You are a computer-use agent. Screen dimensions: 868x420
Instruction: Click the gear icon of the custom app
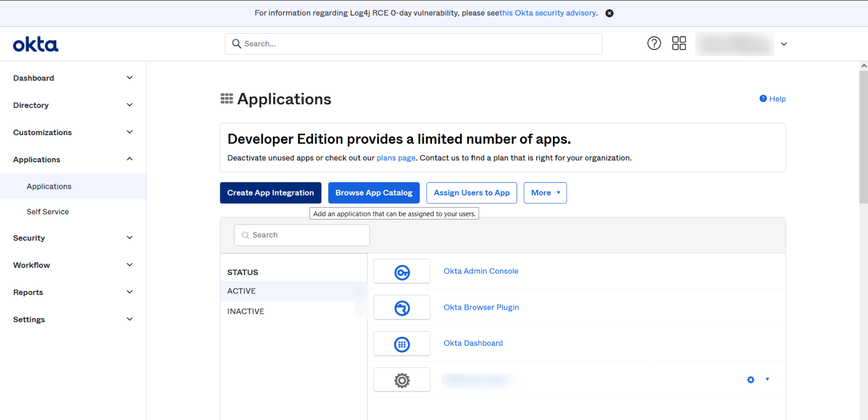click(402, 380)
